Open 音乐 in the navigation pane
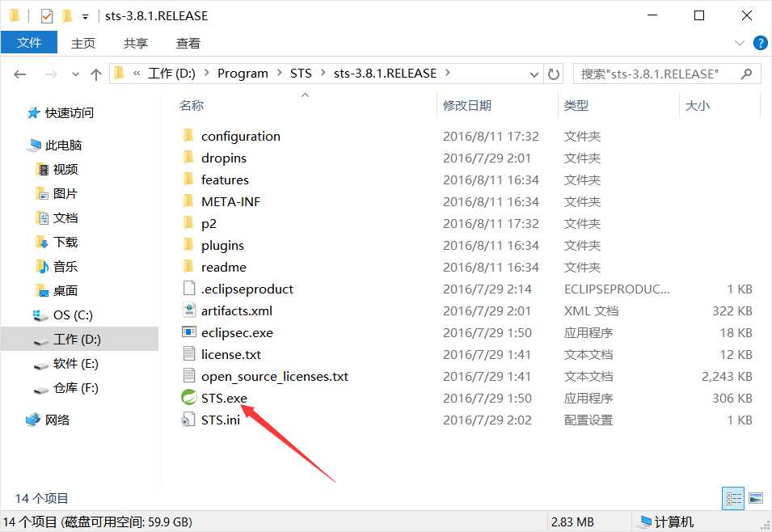 57,267
